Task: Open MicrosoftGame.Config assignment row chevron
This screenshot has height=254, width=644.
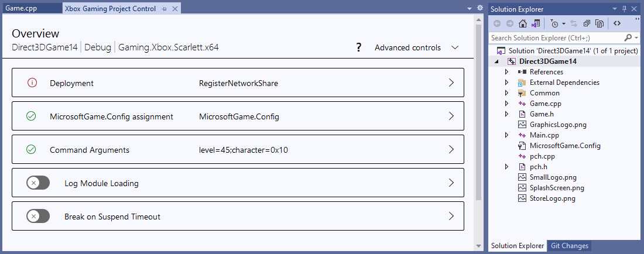Action: pyautogui.click(x=451, y=116)
